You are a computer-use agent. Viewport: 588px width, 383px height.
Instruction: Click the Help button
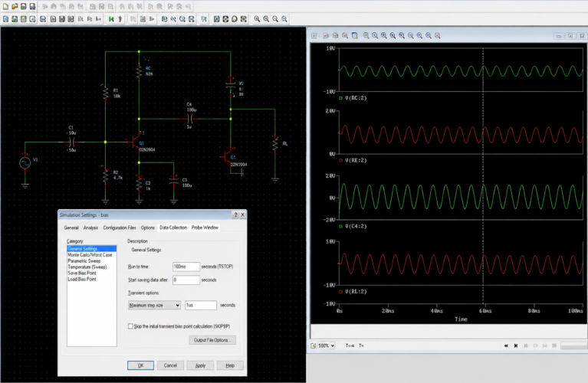(x=230, y=365)
